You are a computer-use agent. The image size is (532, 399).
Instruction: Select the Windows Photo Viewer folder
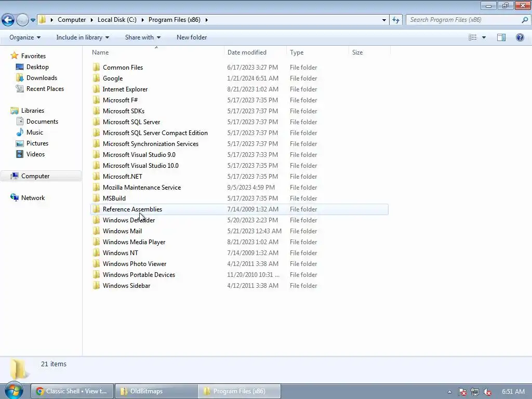pyautogui.click(x=135, y=263)
